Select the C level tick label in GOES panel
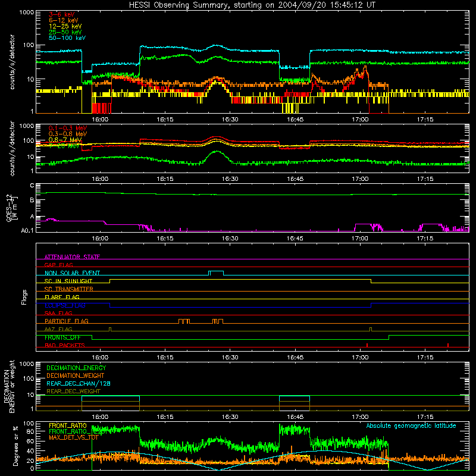Viewport: 476px width, 476px height. [x=32, y=186]
